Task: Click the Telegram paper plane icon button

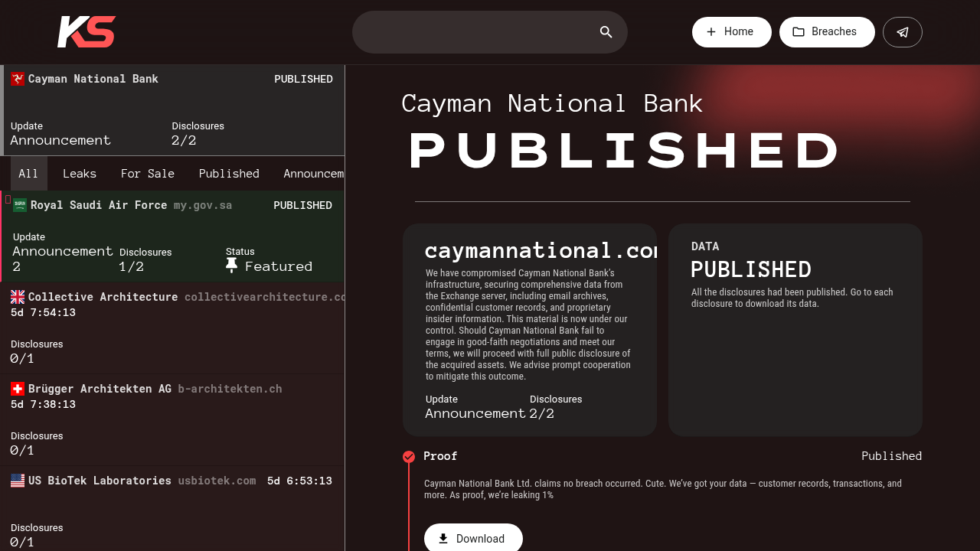Action: tap(903, 32)
